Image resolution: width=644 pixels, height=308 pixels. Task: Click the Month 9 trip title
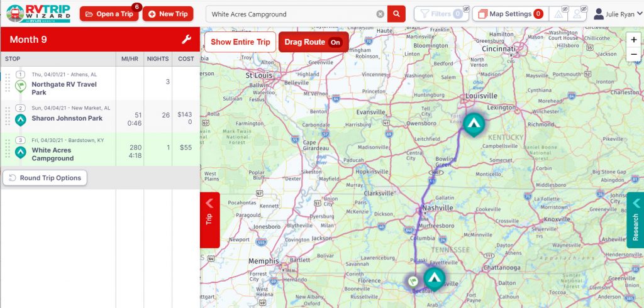[x=28, y=40]
